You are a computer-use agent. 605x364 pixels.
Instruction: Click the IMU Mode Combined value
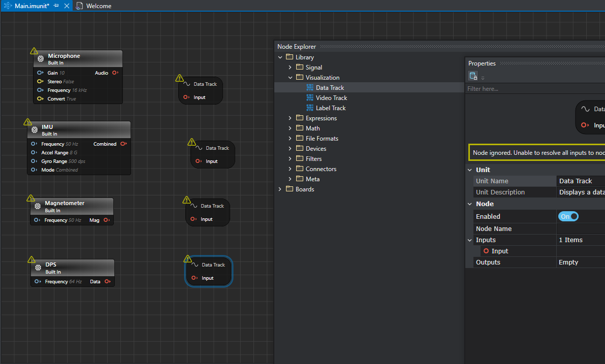tap(67, 170)
